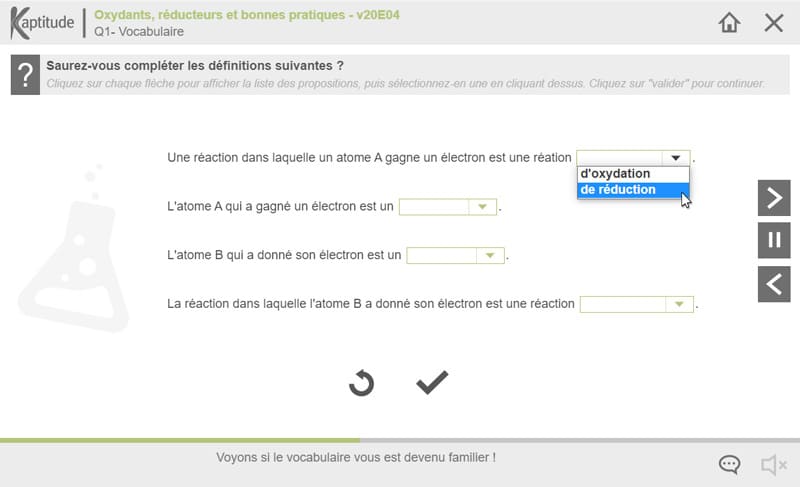
Task: Toggle the muted sound speaker
Action: coord(772,464)
